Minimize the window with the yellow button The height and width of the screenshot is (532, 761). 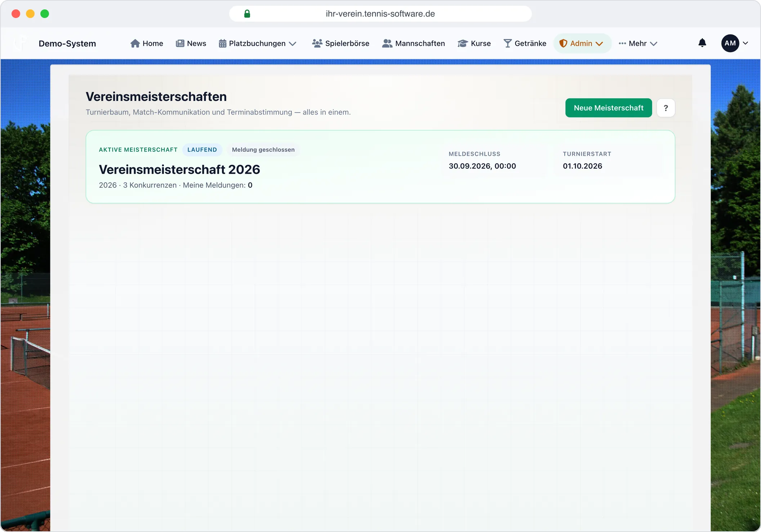tap(30, 14)
